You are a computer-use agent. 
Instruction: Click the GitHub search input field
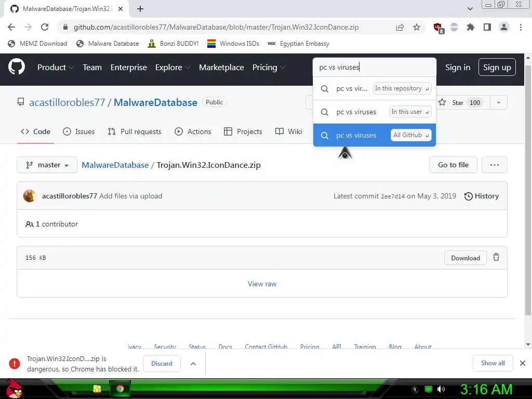coord(375,67)
